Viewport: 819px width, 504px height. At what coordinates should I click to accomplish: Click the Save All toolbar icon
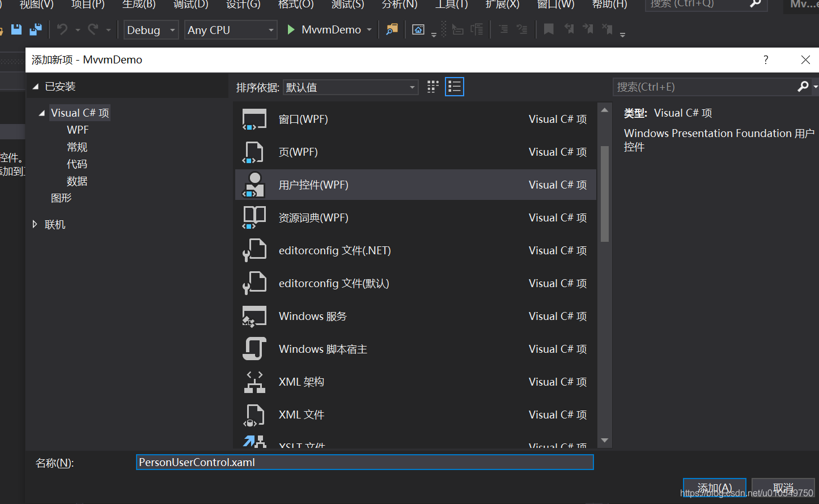coord(36,29)
